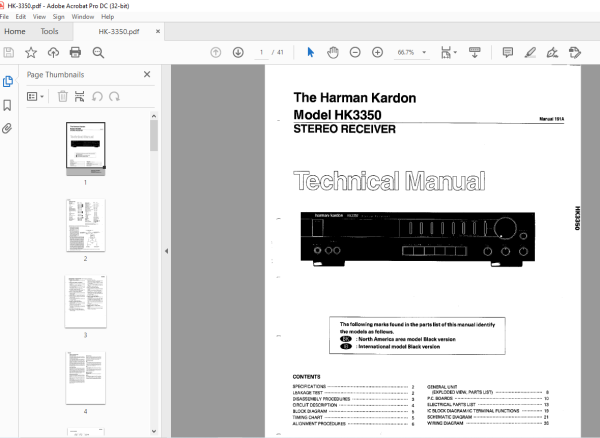
Task: Click the Stamp tool icon
Action: coord(575,52)
